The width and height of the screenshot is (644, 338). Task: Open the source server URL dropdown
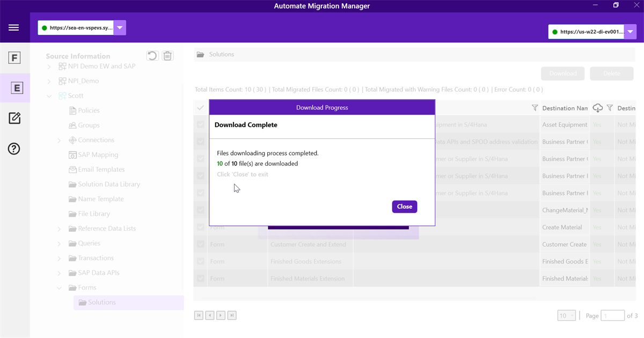pyautogui.click(x=120, y=27)
